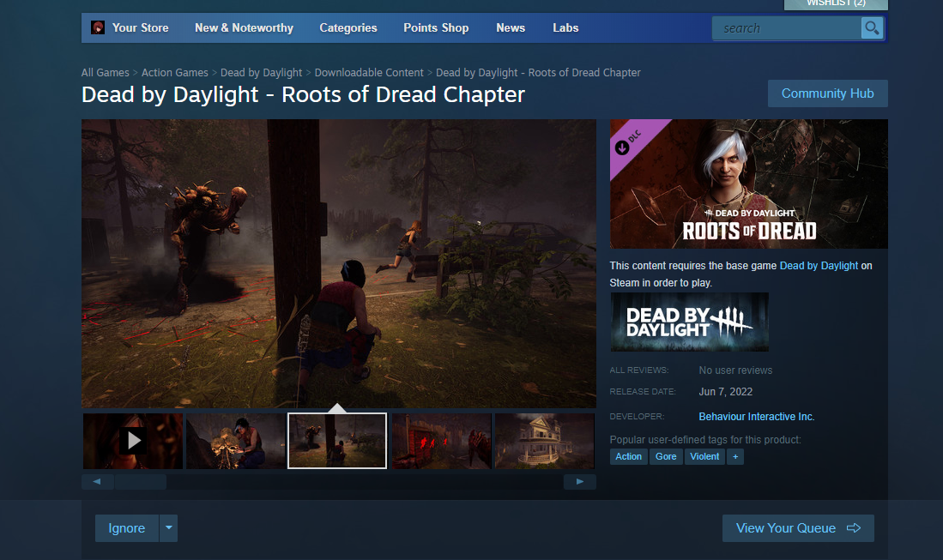
Task: Go to All Games breadcrumb
Action: 106,73
